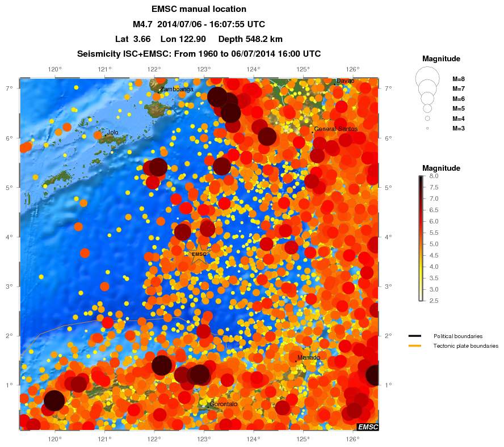This screenshot has width=504, height=447.
Task: Click the 'Lat 3.66' value
Action: point(133,39)
